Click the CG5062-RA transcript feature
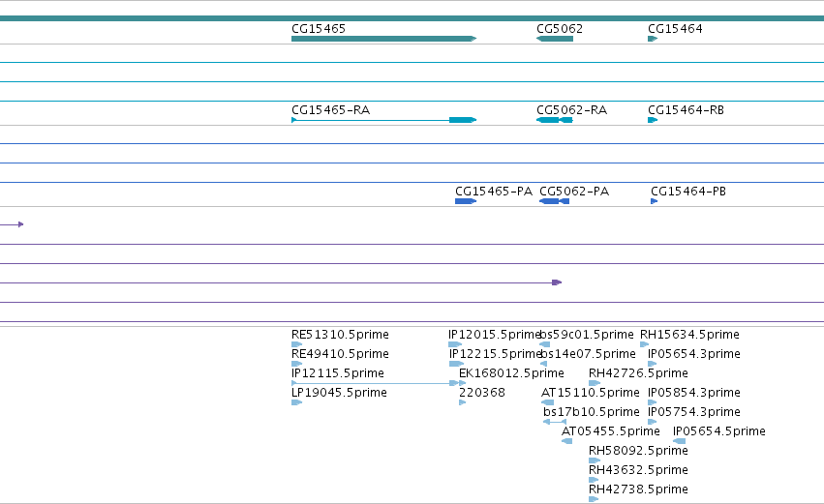Image resolution: width=824 pixels, height=504 pixels. click(x=555, y=120)
